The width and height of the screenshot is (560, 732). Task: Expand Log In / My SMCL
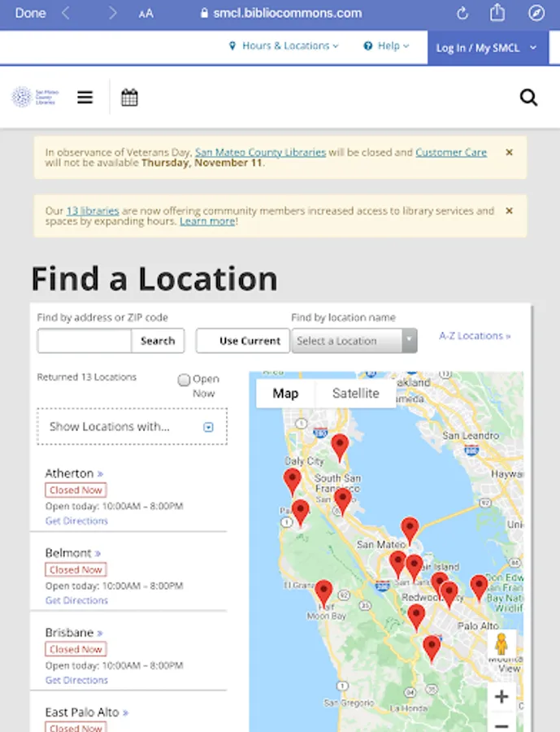[488, 48]
